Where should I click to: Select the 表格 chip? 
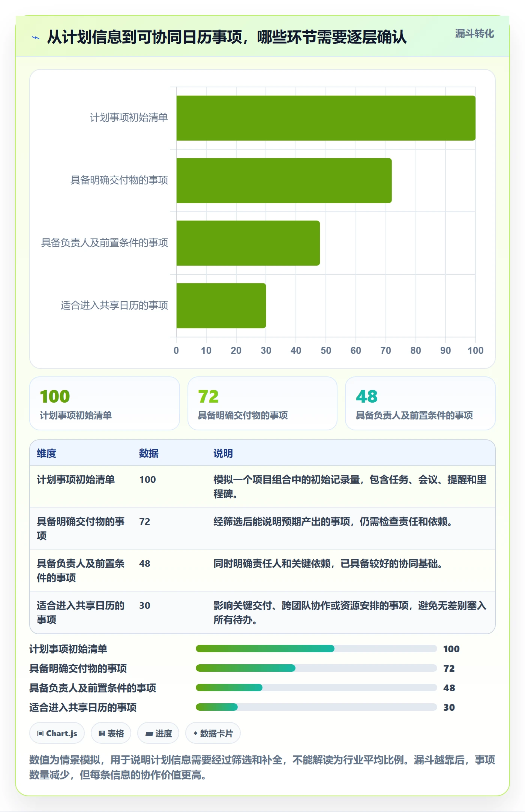[111, 733]
